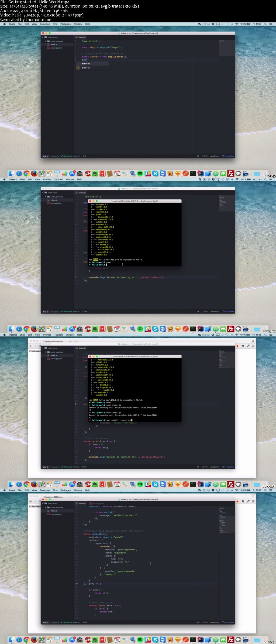Open Packages menu in the 11:37 menu bar
Image resolution: width=276 pixels, height=644 pixels.
pos(65,24)
